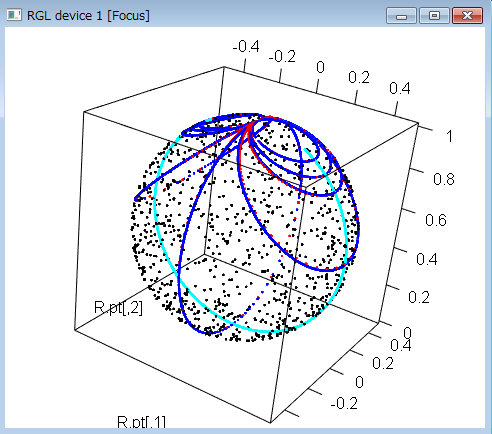492x434 pixels.
Task: Close the RGL device 1 window
Action: pyautogui.click(x=467, y=16)
